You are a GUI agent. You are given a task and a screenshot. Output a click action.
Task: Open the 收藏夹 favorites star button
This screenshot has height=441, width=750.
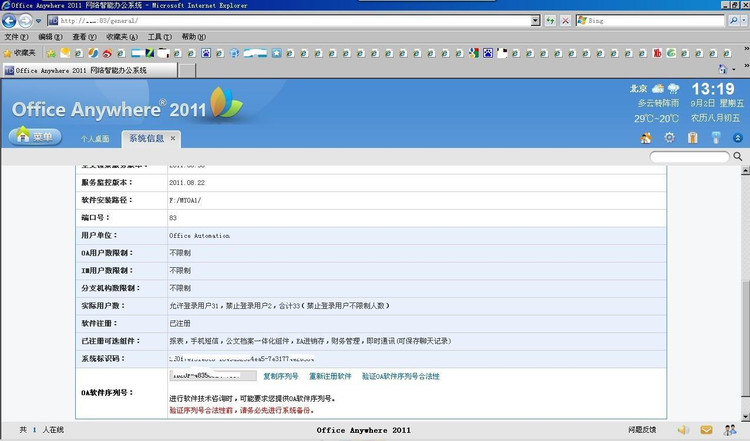(20, 53)
